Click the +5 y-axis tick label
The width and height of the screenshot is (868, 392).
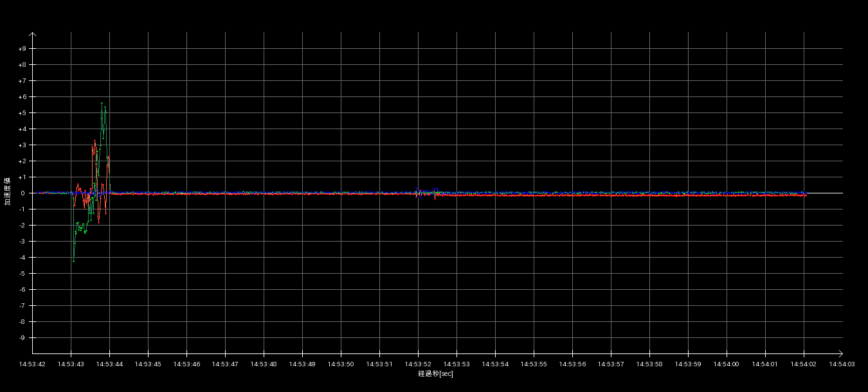coord(23,113)
